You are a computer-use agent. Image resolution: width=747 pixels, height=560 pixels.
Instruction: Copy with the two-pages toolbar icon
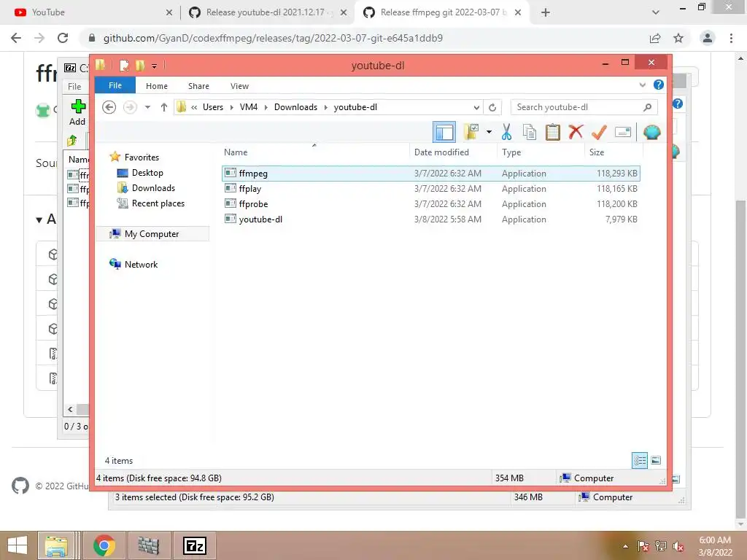coord(530,132)
